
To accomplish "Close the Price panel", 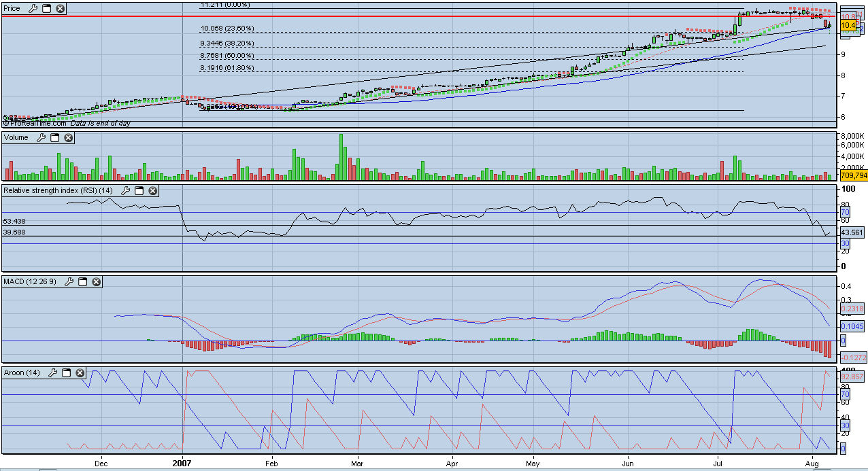I will click(x=60, y=9).
